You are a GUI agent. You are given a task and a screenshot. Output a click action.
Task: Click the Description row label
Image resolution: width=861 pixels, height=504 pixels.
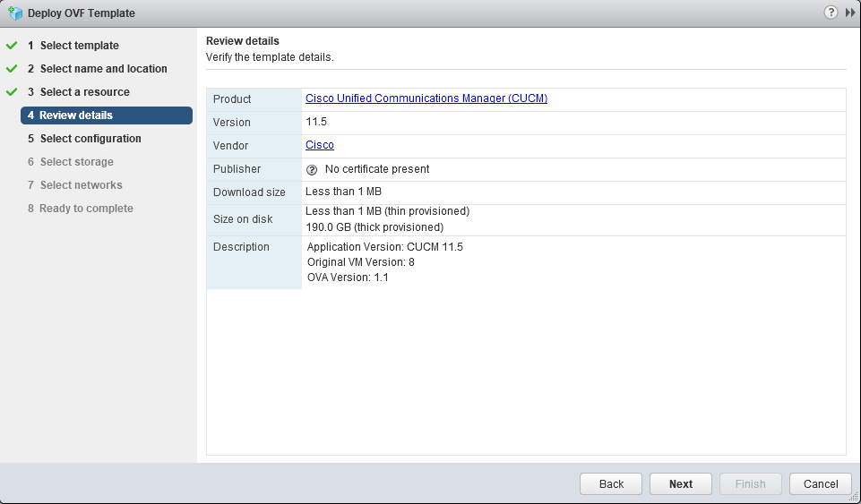(x=241, y=247)
